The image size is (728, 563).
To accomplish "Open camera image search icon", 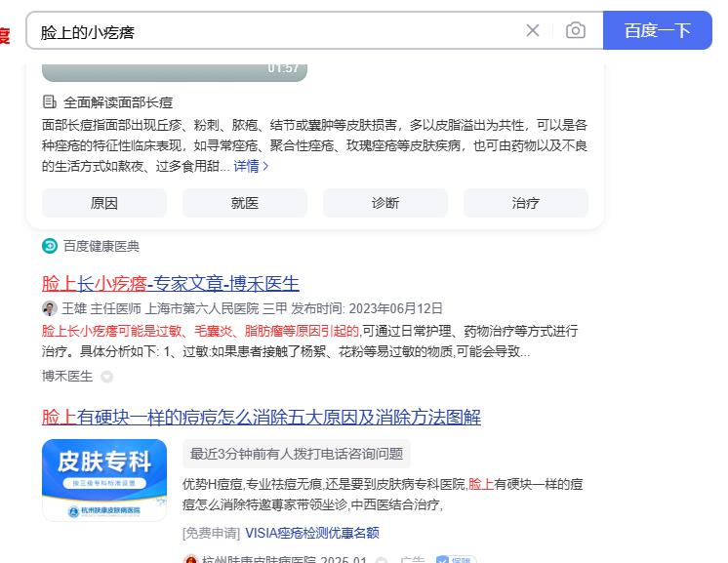I will (x=575, y=30).
